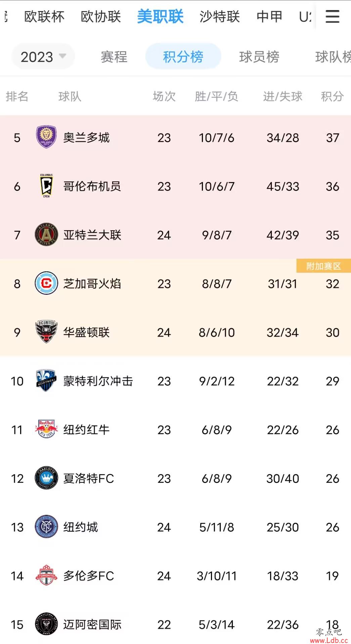Tap the CF Montreal team logo

click(46, 380)
